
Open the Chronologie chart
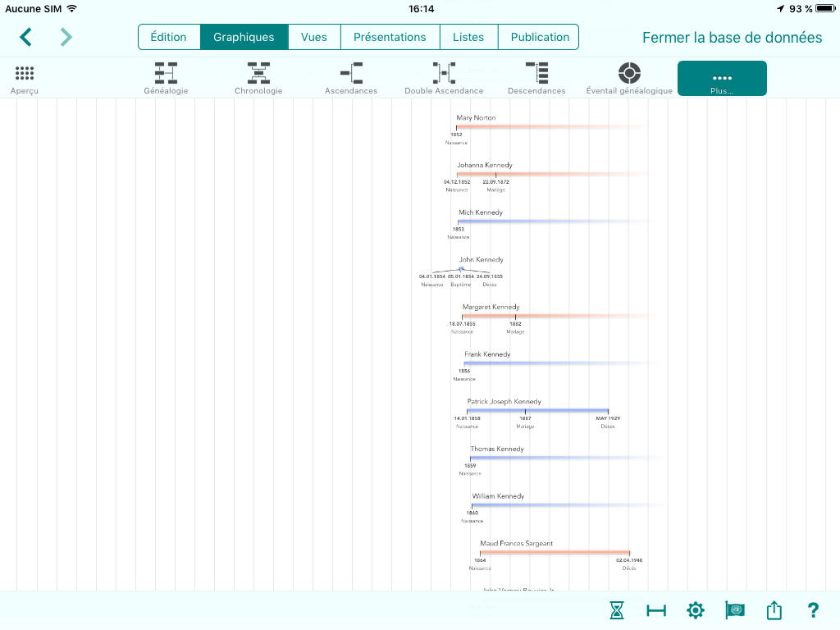click(258, 79)
